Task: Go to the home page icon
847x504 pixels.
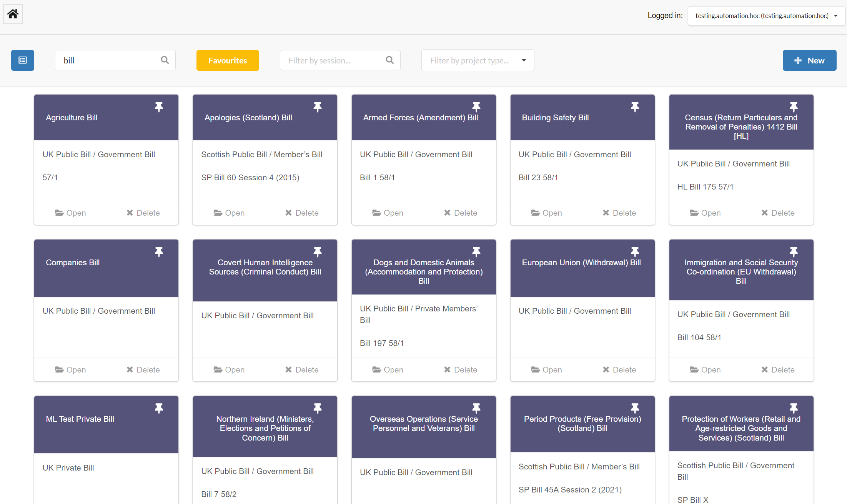Action: 13,14
